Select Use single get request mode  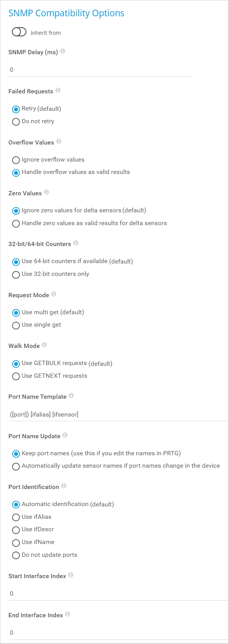(x=37, y=325)
